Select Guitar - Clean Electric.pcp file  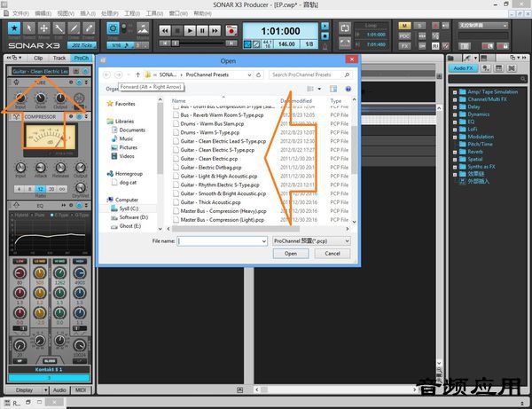click(209, 159)
